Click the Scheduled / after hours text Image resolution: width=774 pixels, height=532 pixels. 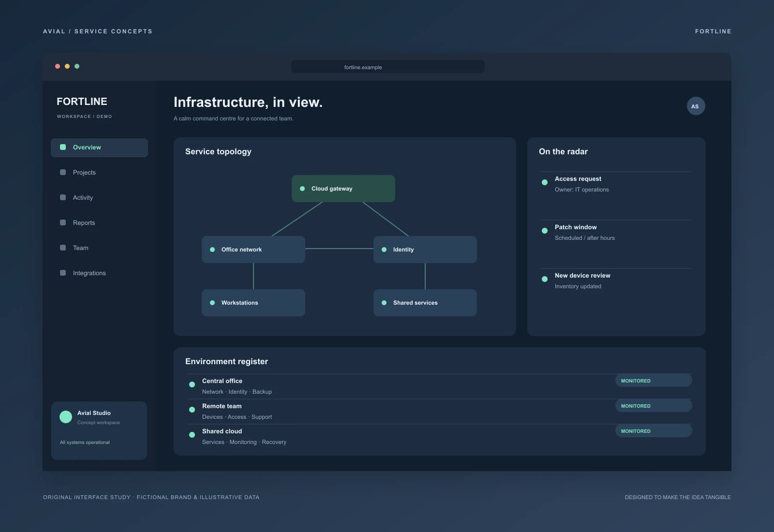(585, 238)
